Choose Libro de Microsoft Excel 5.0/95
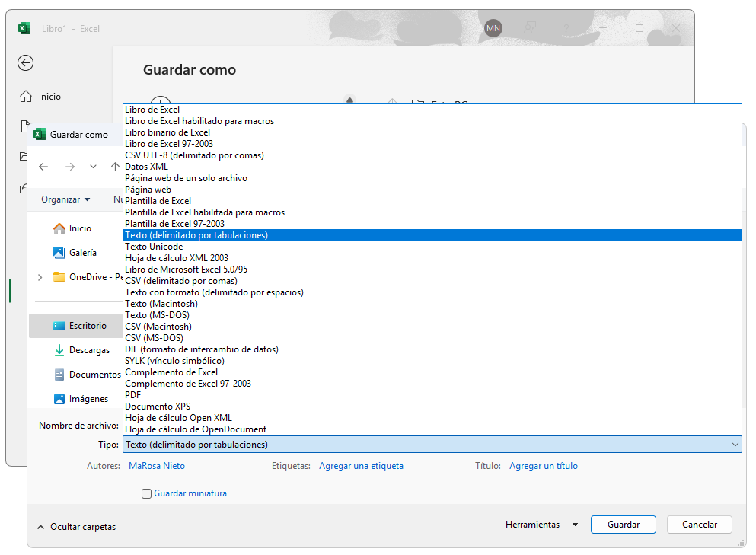 click(432, 270)
